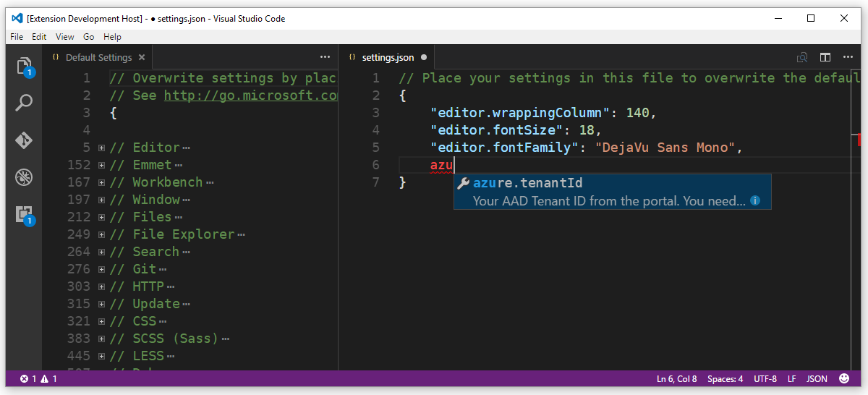Click the typed text "azu" on line 6

[442, 165]
